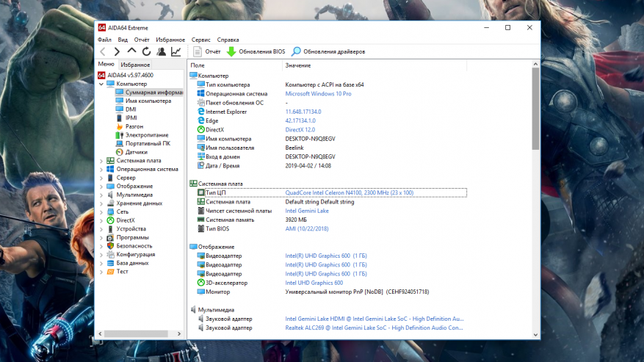The width and height of the screenshot is (644, 362).
Task: Click the Отчёт toolbar button
Action: click(207, 52)
